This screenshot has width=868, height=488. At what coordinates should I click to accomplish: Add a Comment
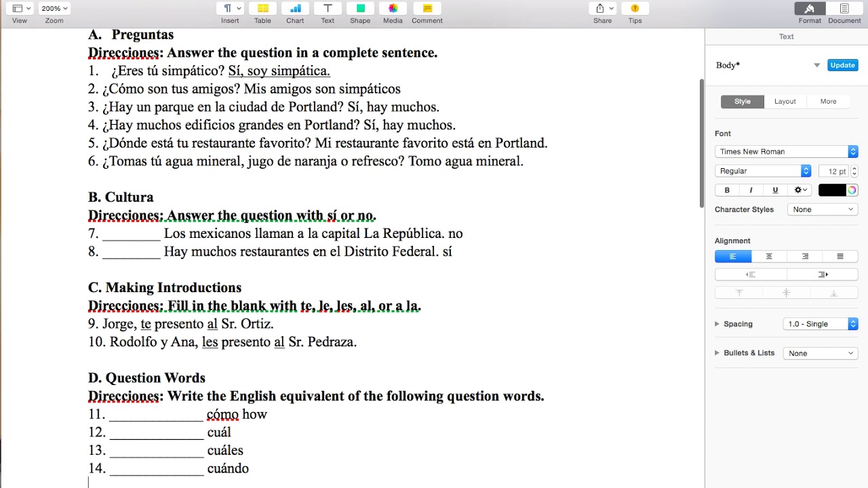click(x=427, y=8)
